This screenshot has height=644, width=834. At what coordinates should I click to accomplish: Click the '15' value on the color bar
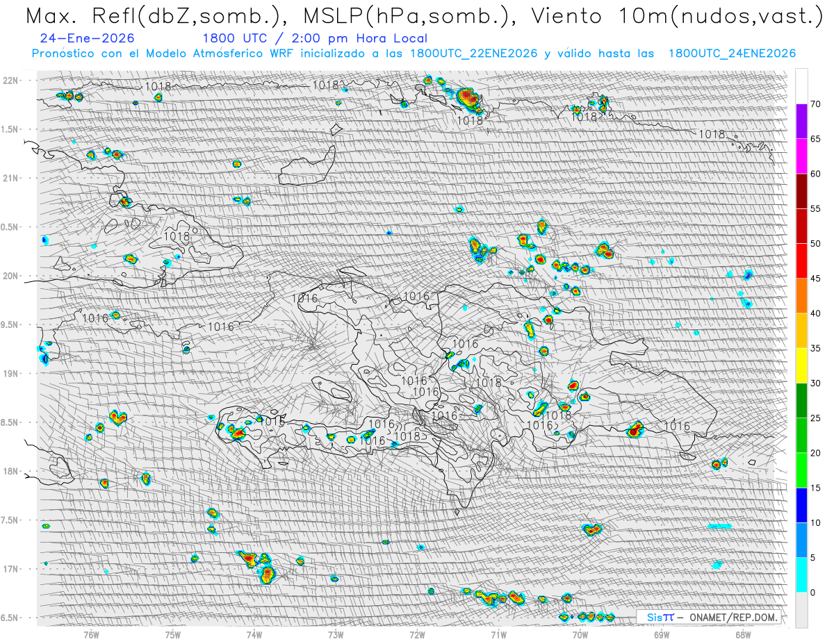[815, 488]
